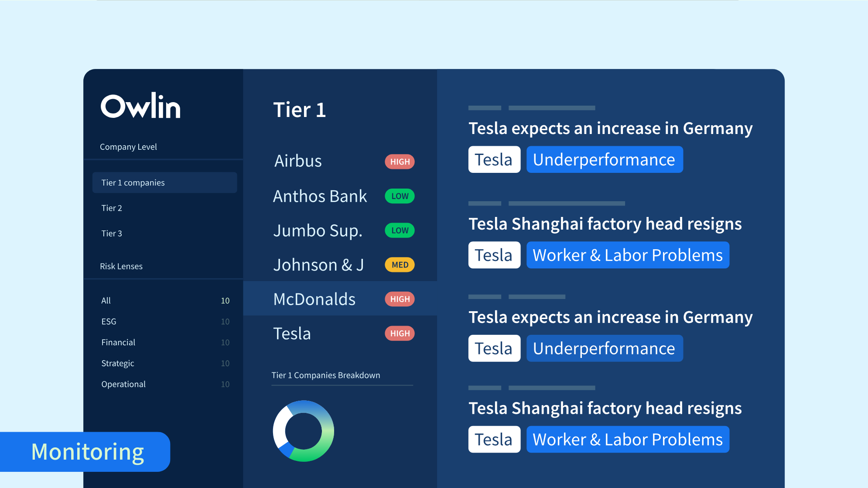Open Jumbo Sup. company row
The height and width of the screenshot is (488, 868).
318,230
